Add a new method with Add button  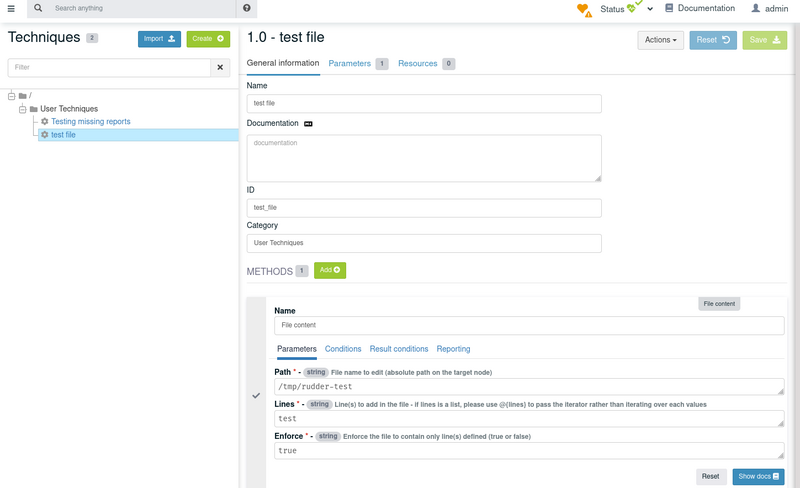pos(330,270)
